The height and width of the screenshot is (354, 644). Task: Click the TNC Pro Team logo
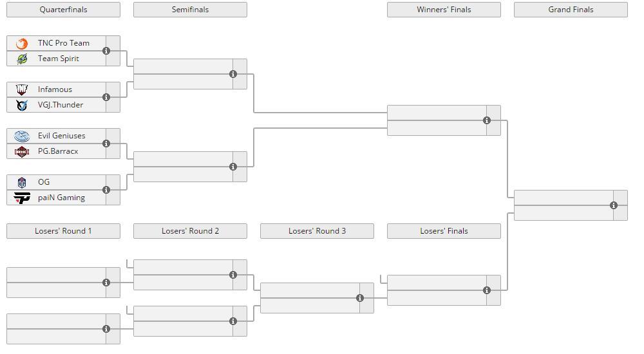[22, 43]
